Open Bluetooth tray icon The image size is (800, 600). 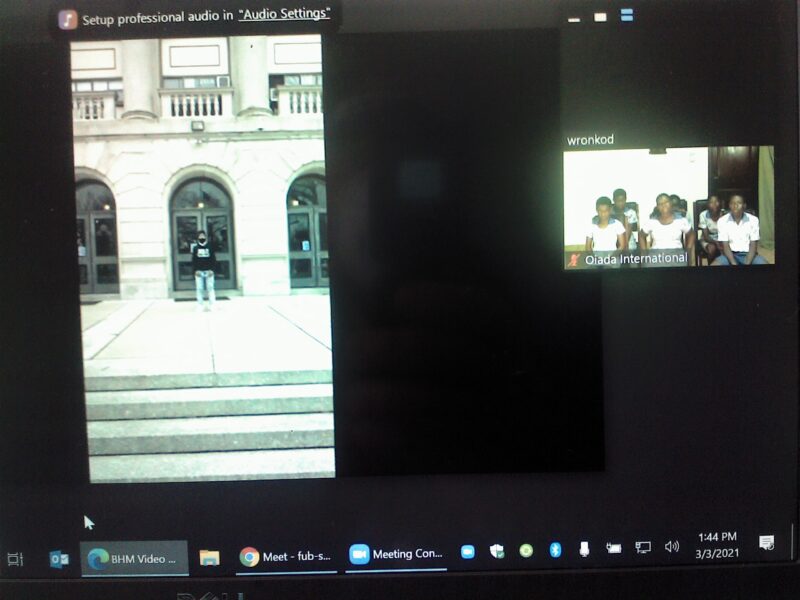pyautogui.click(x=555, y=550)
